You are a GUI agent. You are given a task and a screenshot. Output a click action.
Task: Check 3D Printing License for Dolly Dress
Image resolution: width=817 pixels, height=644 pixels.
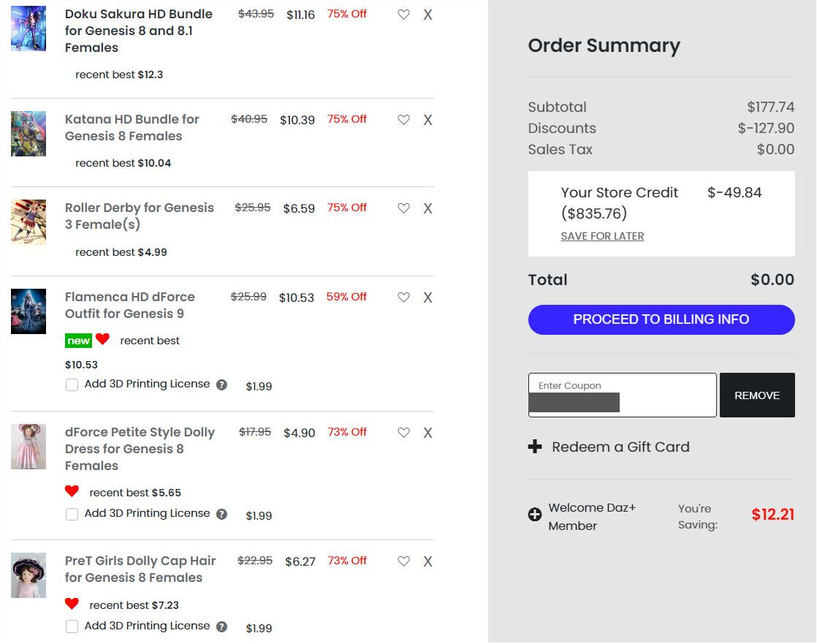(x=72, y=515)
